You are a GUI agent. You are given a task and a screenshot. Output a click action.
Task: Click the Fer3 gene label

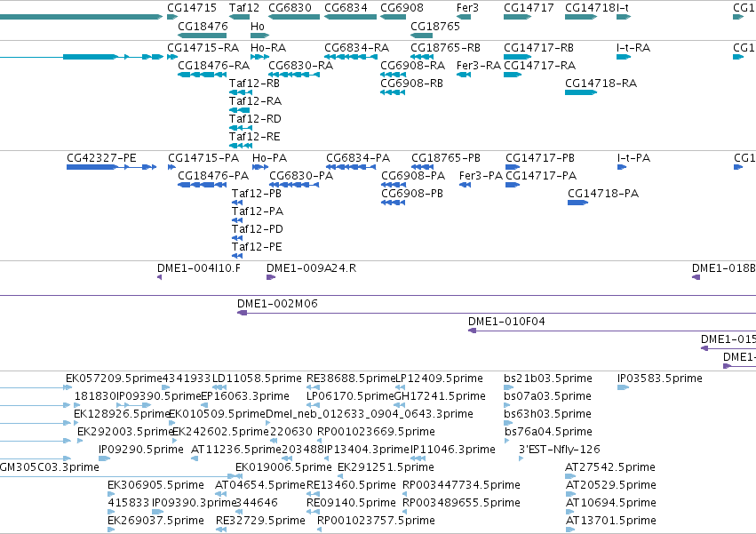pos(467,8)
